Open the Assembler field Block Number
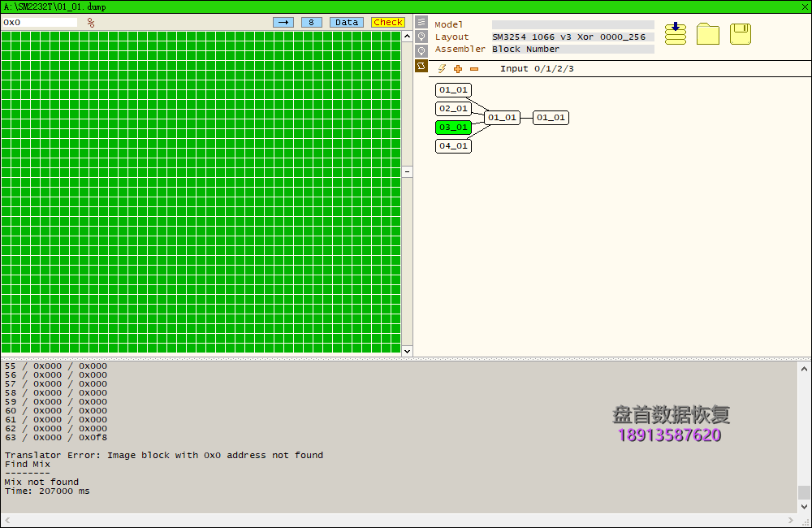812x528 pixels. [x=573, y=50]
